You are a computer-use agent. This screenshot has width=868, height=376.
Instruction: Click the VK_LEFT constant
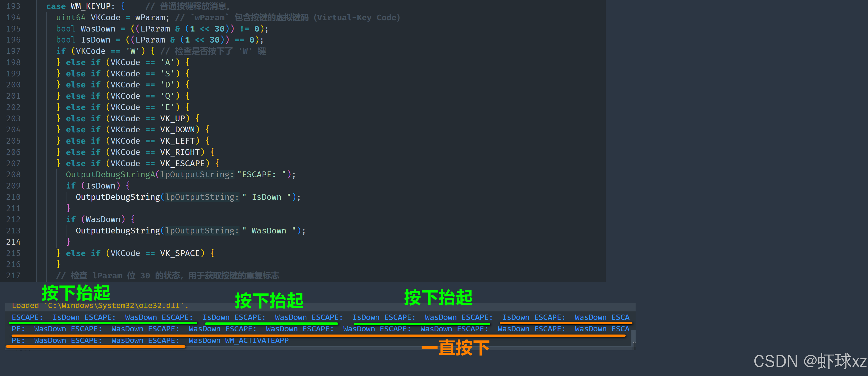(x=178, y=141)
